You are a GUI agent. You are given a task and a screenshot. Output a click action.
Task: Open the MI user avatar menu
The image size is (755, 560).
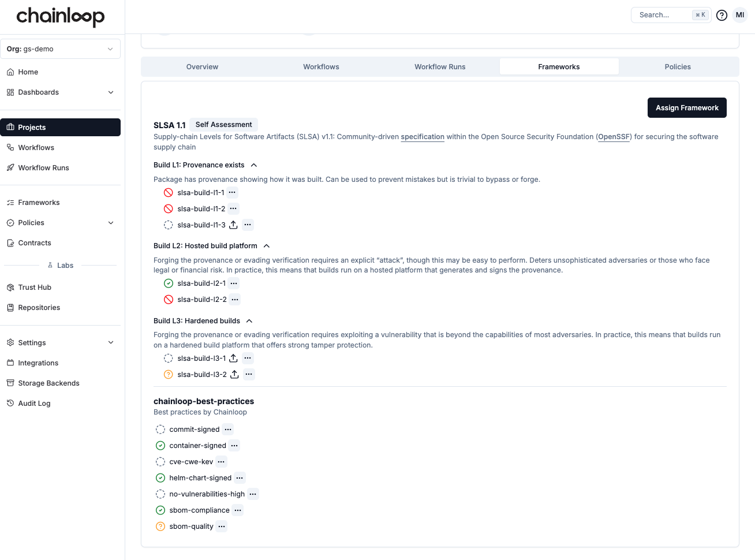(x=740, y=15)
